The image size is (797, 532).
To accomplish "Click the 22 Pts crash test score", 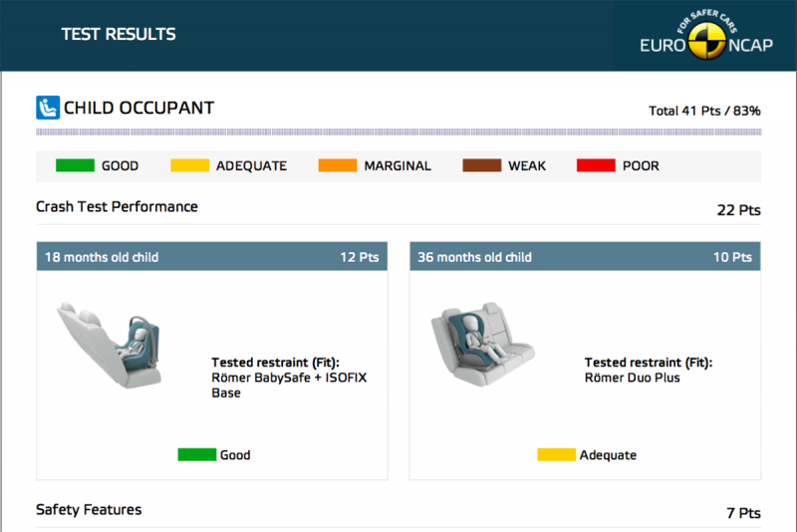I will (x=738, y=210).
